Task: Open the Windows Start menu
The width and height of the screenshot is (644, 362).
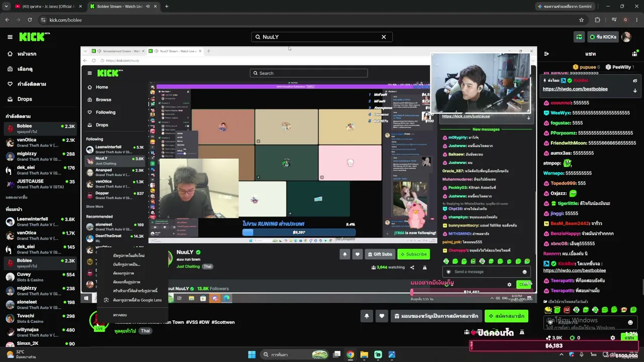Action: 252,354
